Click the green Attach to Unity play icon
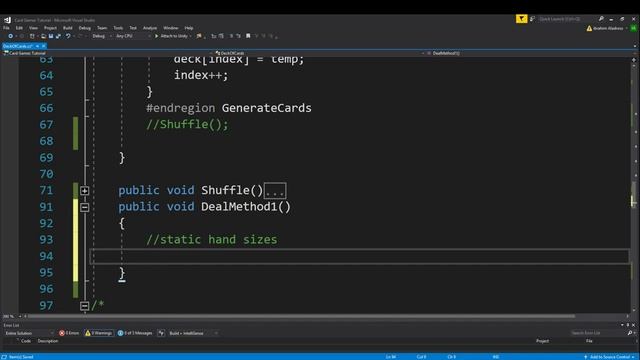 coord(157,36)
